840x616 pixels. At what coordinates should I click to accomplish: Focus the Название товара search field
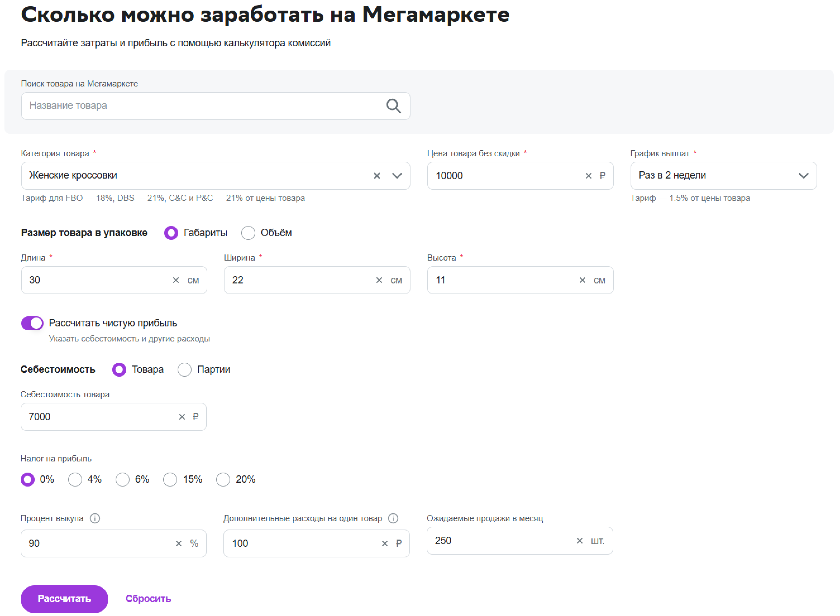tap(202, 106)
